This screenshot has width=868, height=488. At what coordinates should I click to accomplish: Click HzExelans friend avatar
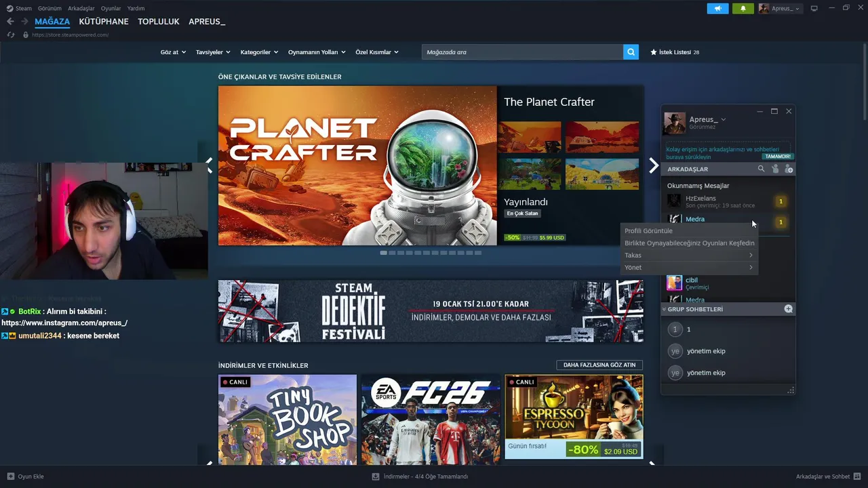[674, 201]
